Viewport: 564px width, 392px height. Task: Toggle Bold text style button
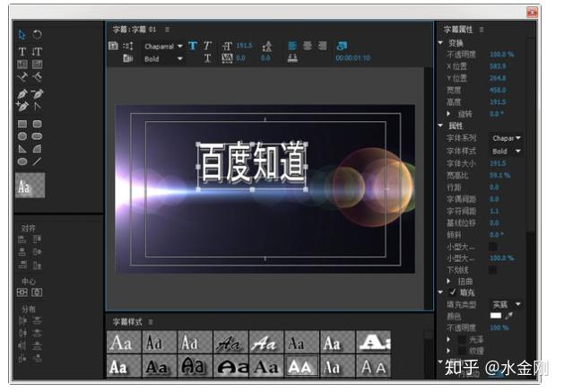pos(193,46)
